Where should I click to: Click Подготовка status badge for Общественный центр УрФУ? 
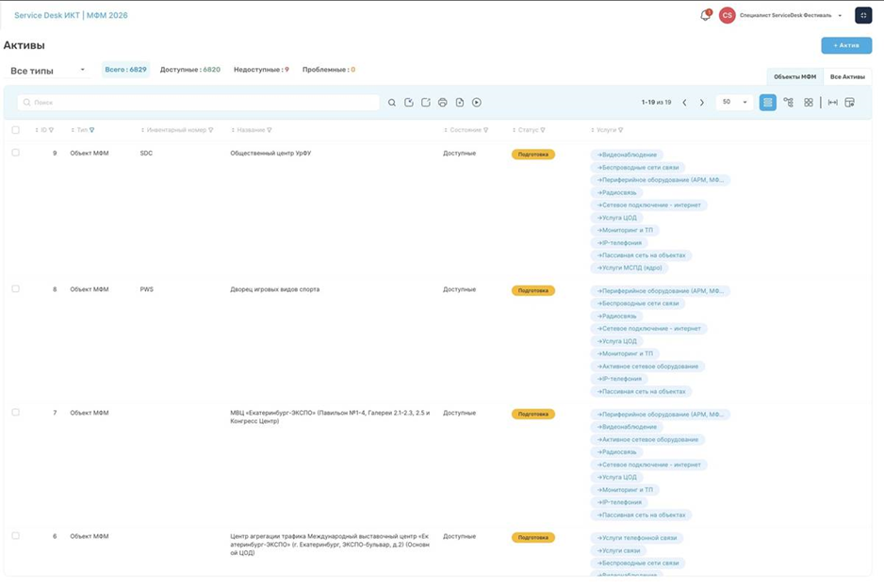[533, 155]
